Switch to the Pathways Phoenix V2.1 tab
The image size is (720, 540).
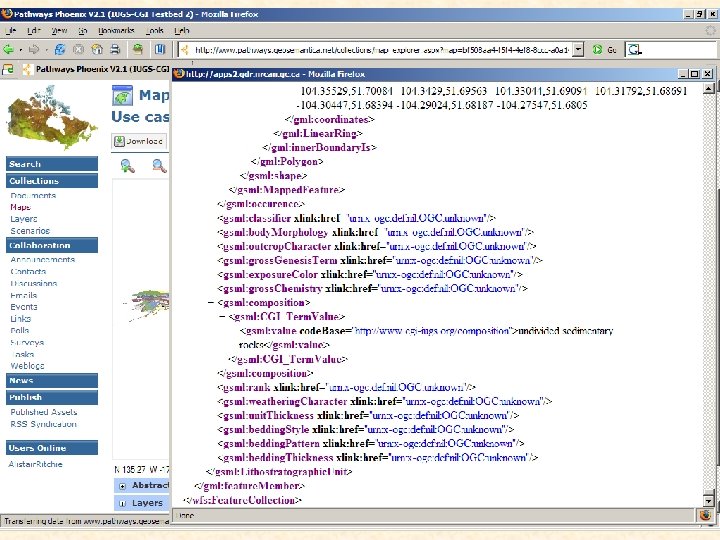click(102, 69)
